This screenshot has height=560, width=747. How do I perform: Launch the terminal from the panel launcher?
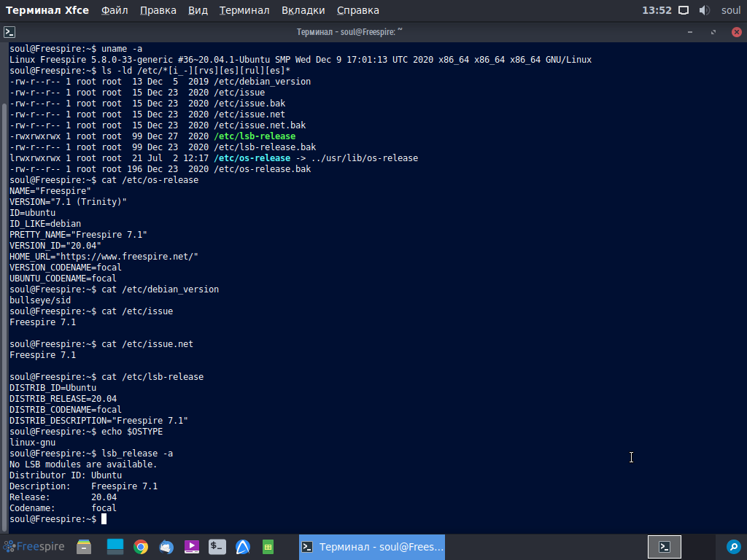pyautogui.click(x=217, y=547)
